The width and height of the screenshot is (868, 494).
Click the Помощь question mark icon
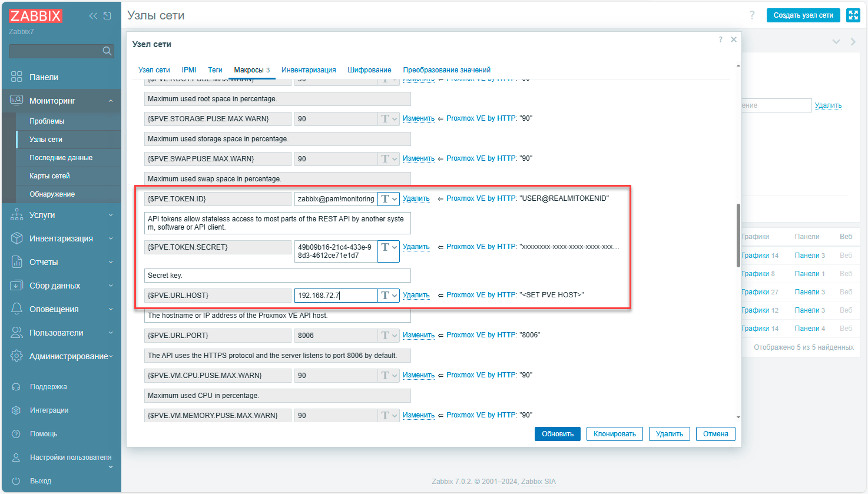click(16, 434)
